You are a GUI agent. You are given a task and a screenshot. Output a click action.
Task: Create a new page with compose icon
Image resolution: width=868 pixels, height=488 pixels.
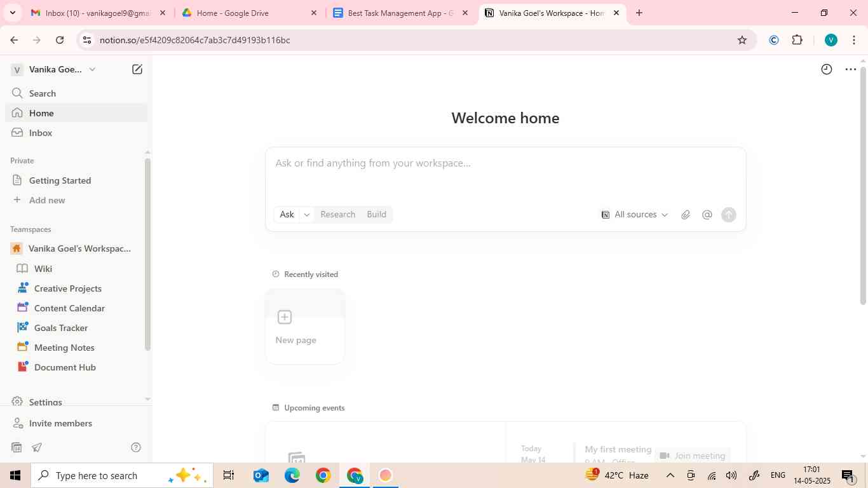coord(137,69)
